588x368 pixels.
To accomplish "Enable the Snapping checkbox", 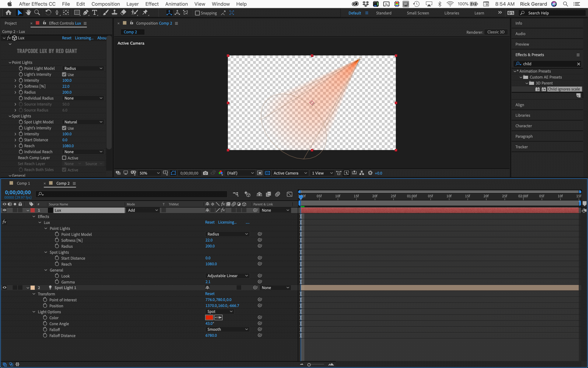I will coord(197,13).
